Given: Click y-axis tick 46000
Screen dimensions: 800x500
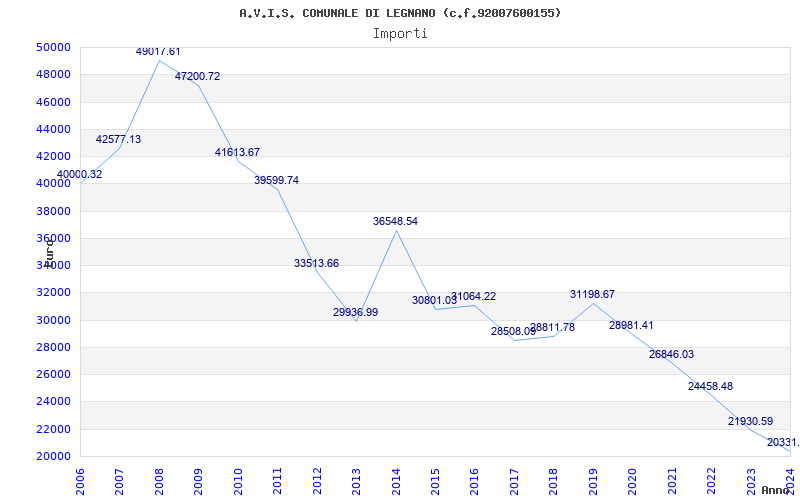Looking at the screenshot, I should [x=53, y=102].
